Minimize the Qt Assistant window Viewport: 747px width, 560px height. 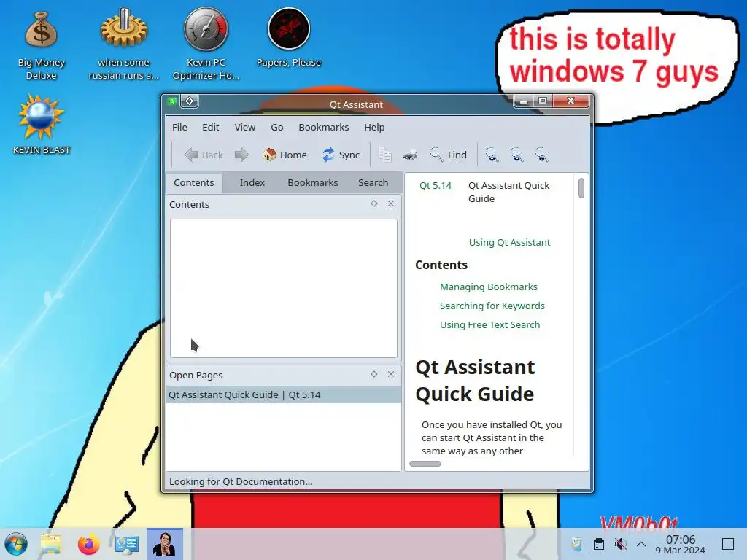pos(523,101)
